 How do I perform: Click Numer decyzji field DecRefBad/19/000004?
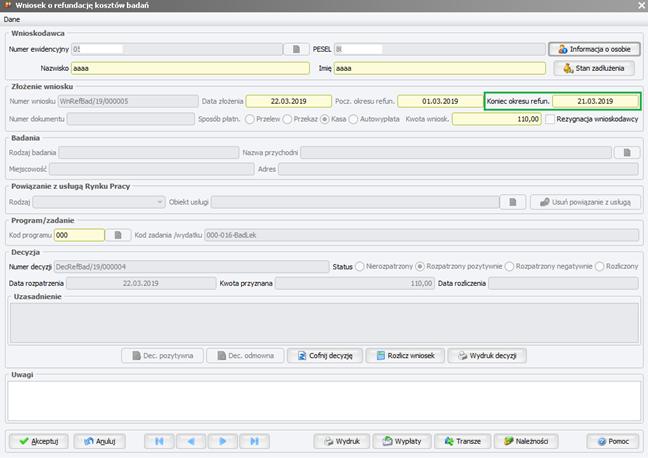[x=191, y=267]
